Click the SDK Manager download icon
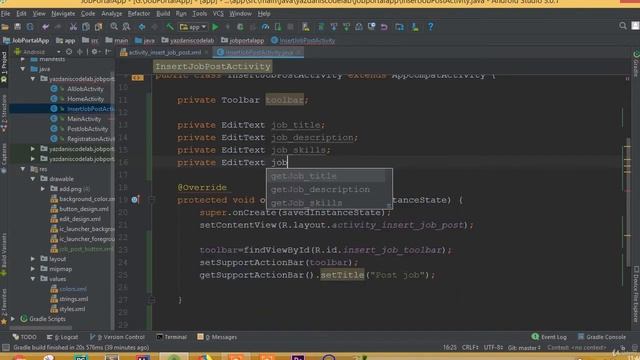The image size is (640, 360). pos(415,27)
